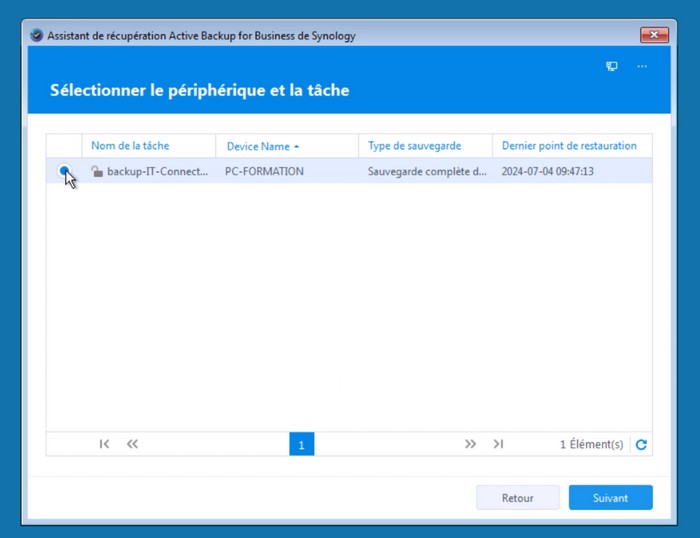Click the 2024-07-04 09:47:13 restore point
700x538 pixels.
point(547,171)
